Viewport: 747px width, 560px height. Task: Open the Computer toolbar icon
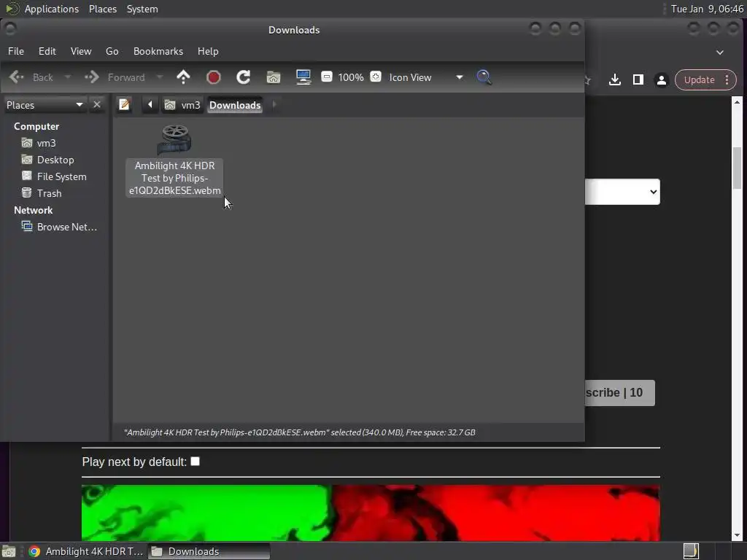click(303, 77)
